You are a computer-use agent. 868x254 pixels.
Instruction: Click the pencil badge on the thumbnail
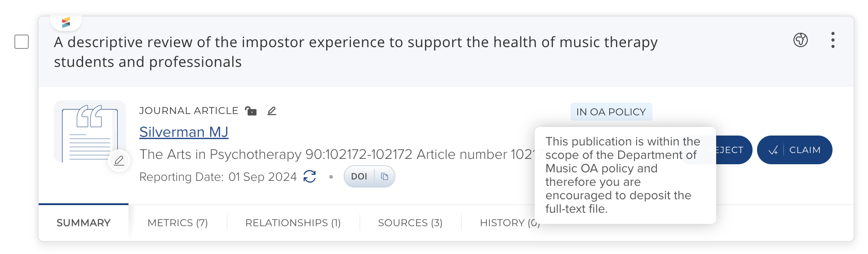(x=119, y=161)
